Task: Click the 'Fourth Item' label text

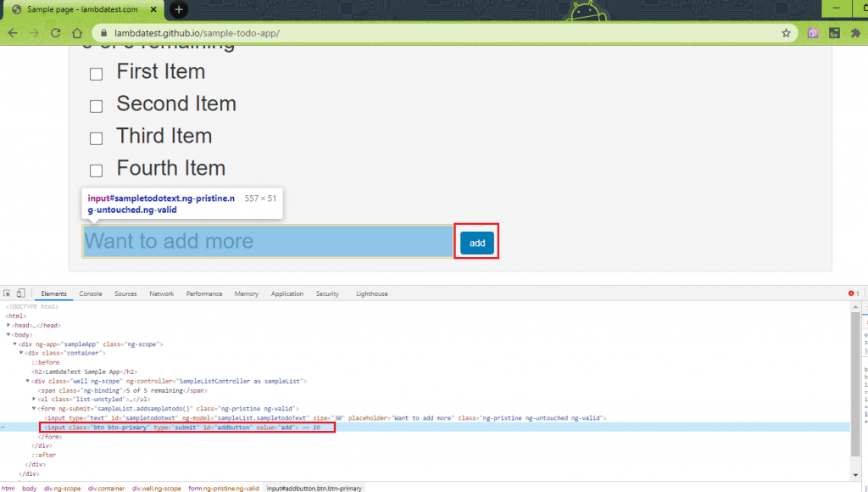Action: coord(170,168)
